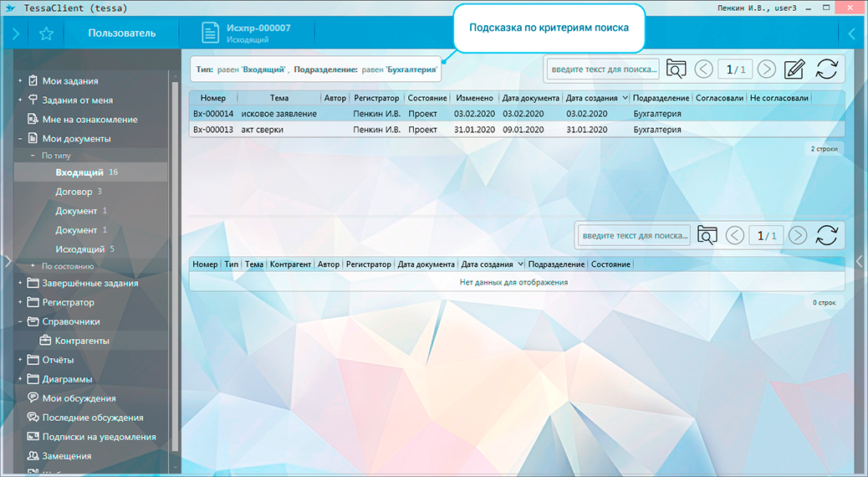This screenshot has width=868, height=477.
Task: Switch to the 'Пользователь' tab
Action: point(122,33)
